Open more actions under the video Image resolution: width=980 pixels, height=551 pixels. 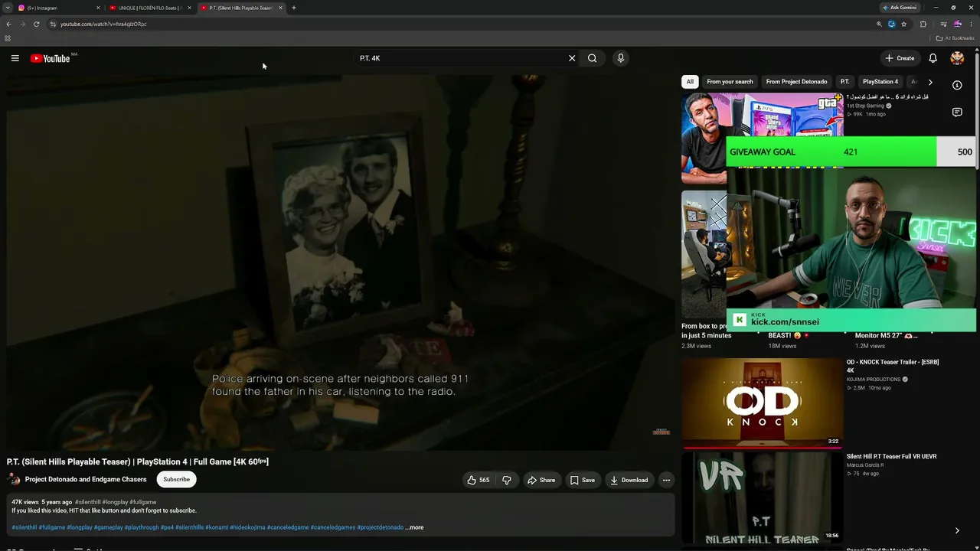tap(666, 480)
